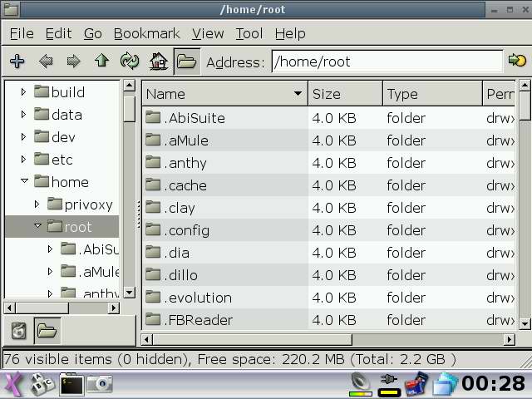
Task: Switch side pane to bookmarks location view
Action: click(19, 331)
